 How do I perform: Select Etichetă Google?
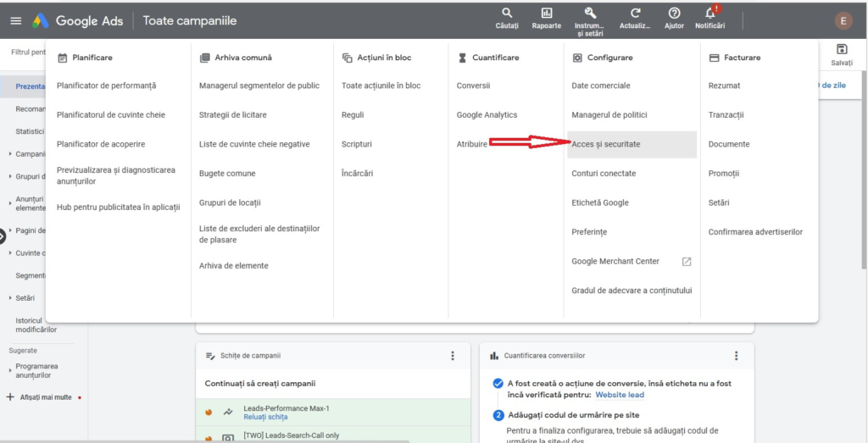[600, 203]
